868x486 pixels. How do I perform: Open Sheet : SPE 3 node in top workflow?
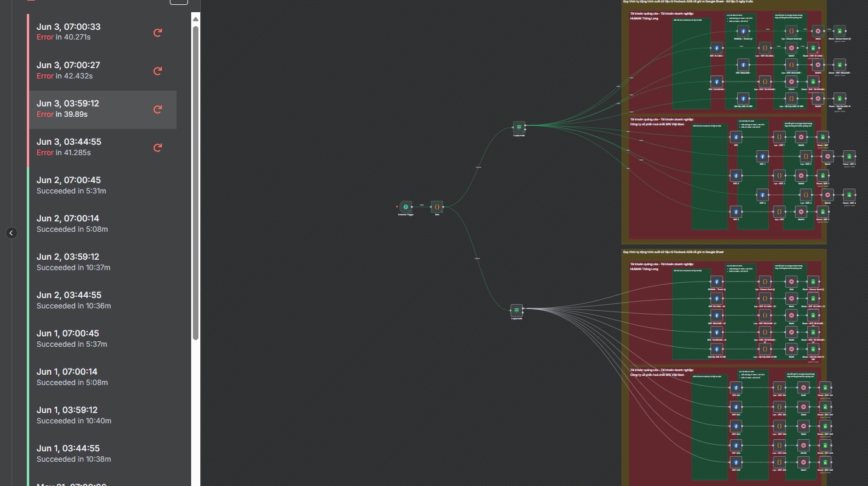click(x=823, y=176)
